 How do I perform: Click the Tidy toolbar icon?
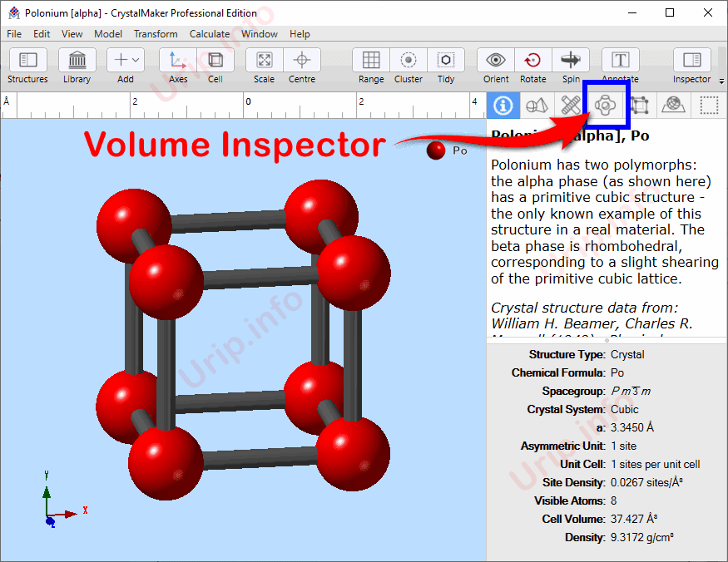tap(446, 60)
